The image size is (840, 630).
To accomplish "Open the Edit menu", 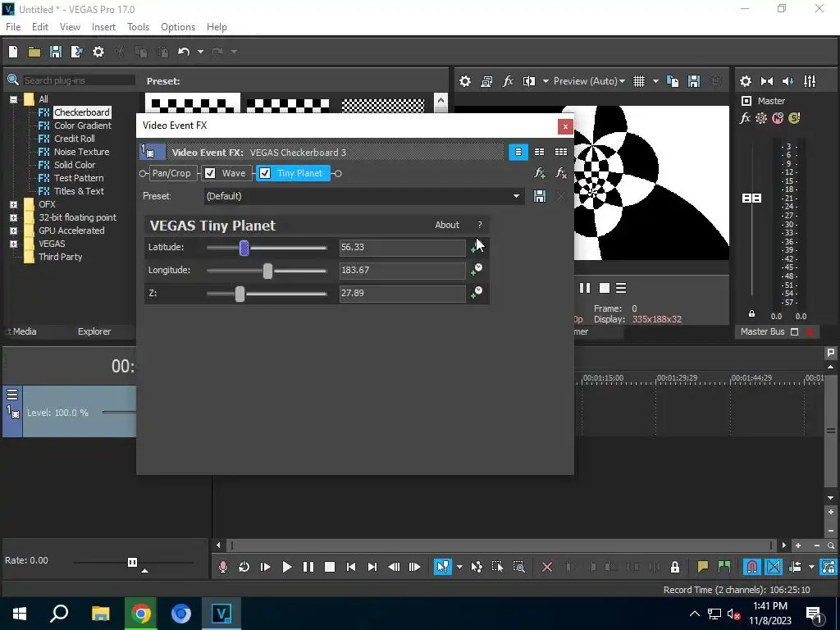I will pyautogui.click(x=40, y=27).
